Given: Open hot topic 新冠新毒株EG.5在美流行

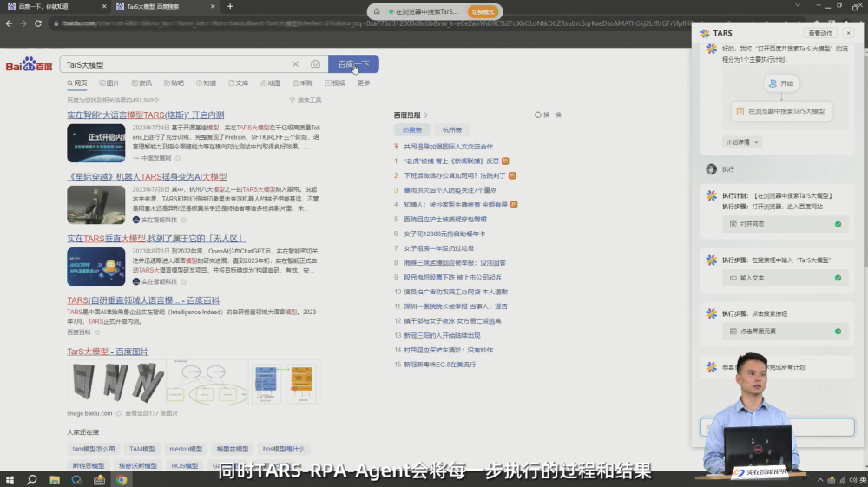Looking at the screenshot, I should tap(439, 365).
